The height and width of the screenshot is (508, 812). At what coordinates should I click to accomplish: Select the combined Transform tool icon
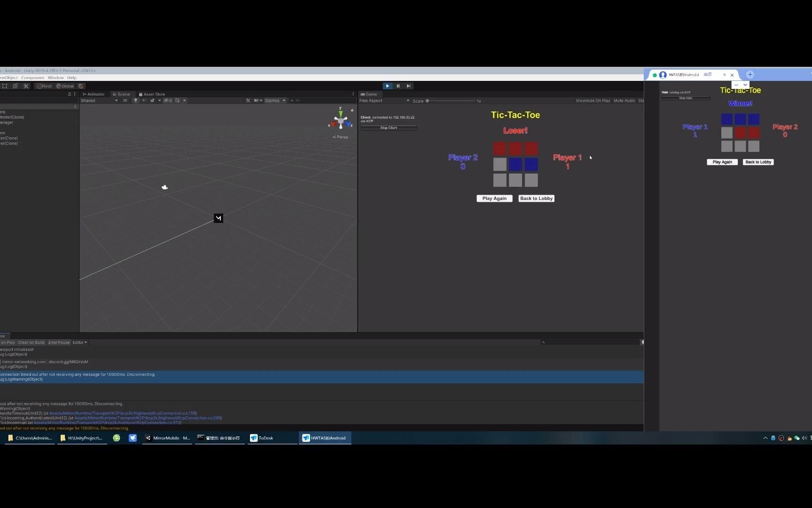[15, 86]
